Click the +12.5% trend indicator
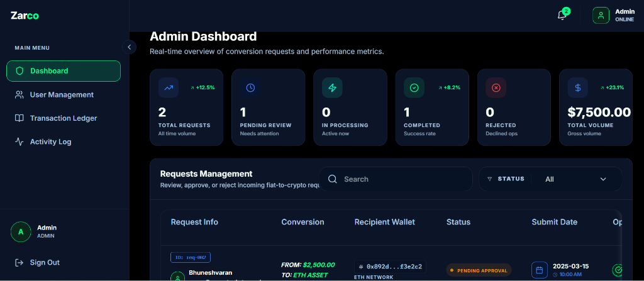The width and height of the screenshot is (644, 281). click(x=203, y=87)
